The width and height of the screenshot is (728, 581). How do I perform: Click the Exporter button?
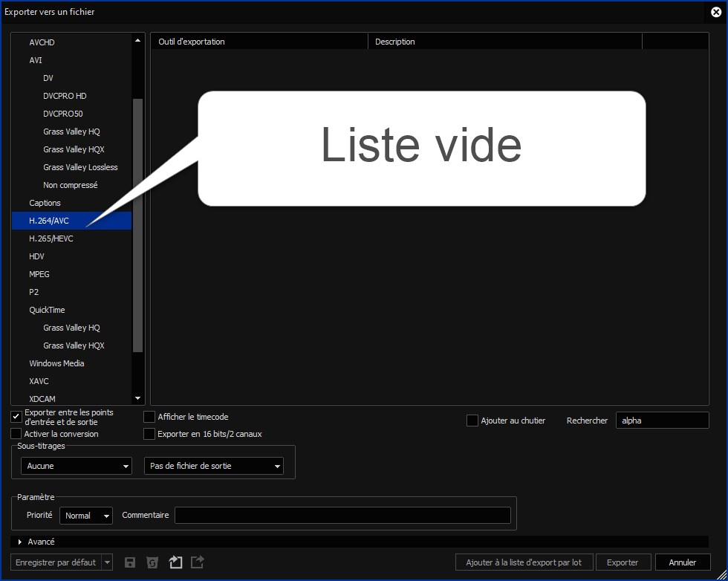(623, 562)
